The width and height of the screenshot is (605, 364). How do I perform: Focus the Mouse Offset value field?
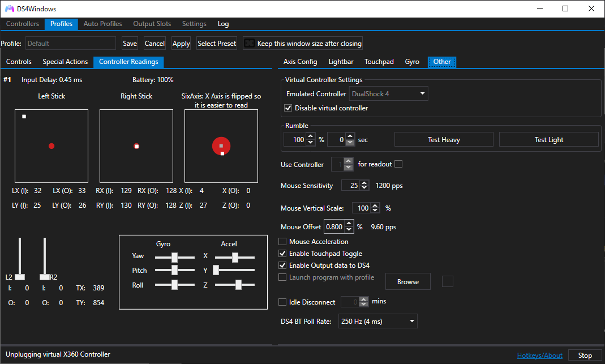(334, 227)
